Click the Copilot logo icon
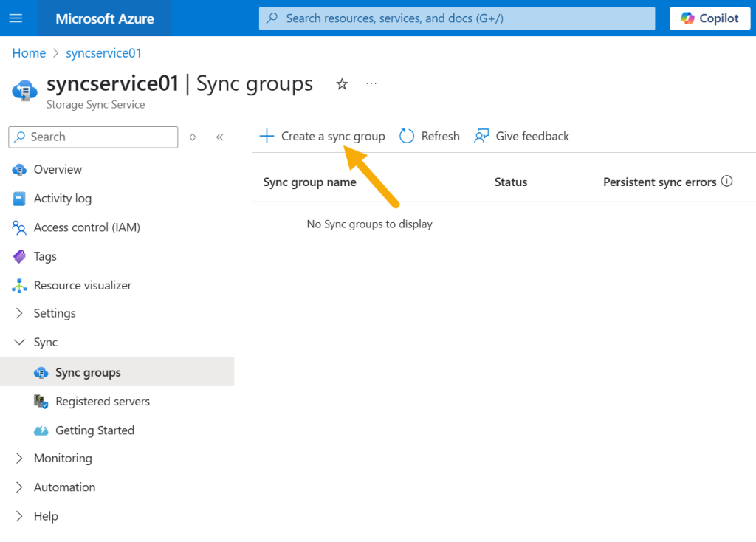 click(687, 18)
